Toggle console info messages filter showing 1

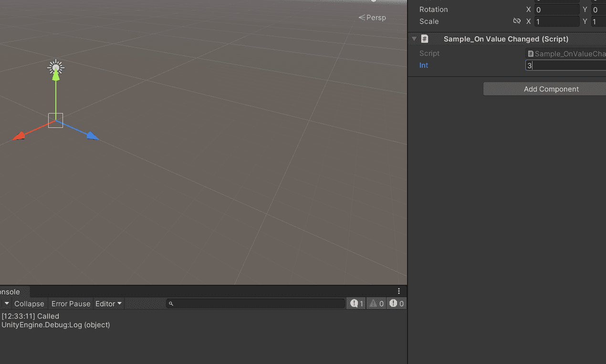356,303
